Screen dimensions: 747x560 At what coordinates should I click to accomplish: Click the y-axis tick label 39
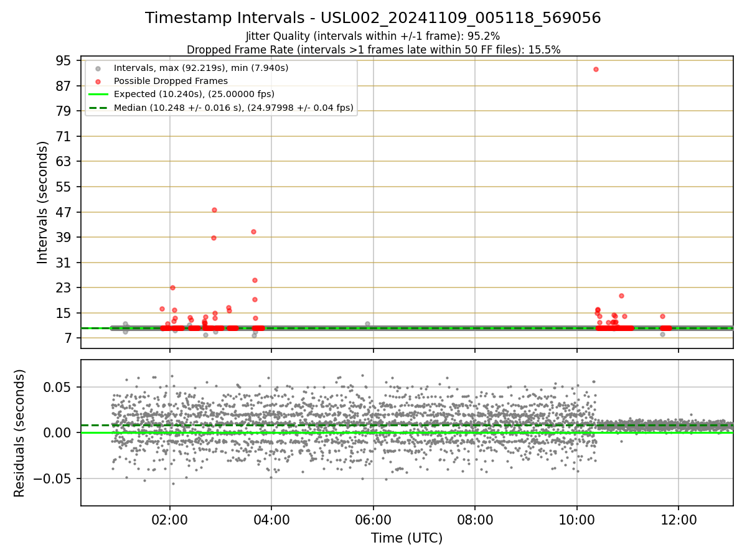click(x=63, y=237)
